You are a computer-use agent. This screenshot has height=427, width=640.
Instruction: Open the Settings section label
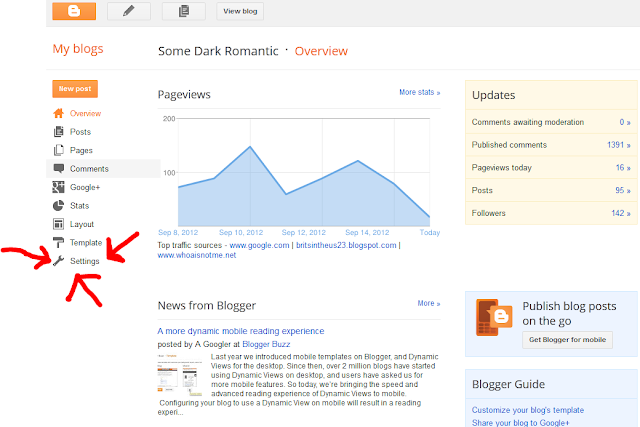pyautogui.click(x=84, y=261)
